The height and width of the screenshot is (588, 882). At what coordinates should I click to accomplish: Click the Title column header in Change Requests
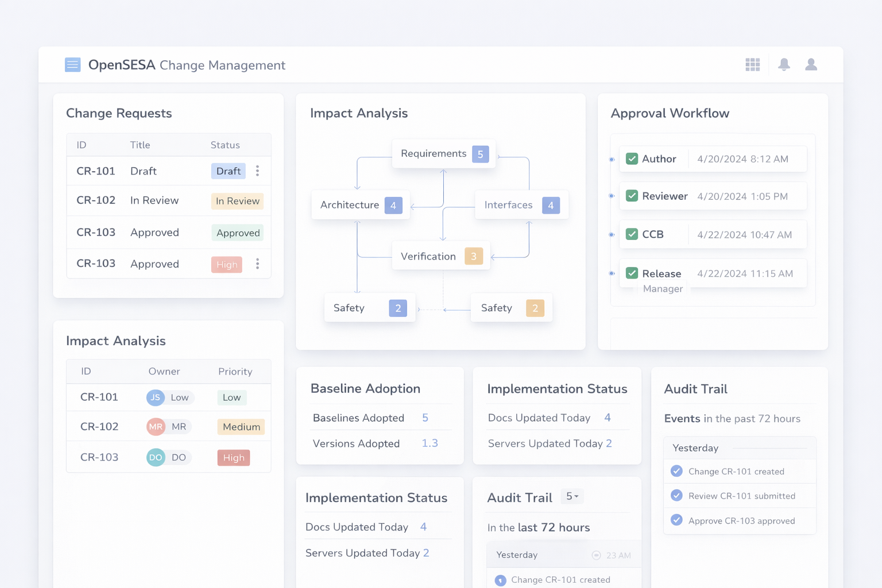[140, 145]
